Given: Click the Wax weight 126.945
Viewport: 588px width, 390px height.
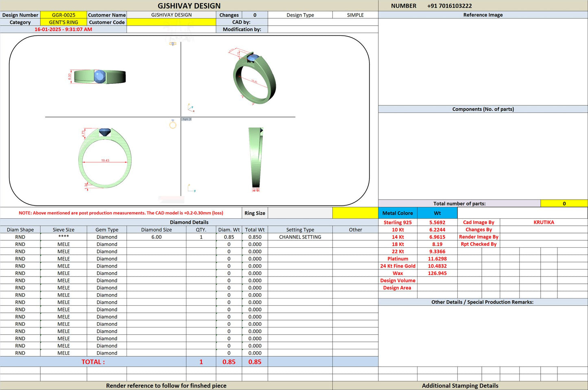Looking at the screenshot, I should 437,273.
